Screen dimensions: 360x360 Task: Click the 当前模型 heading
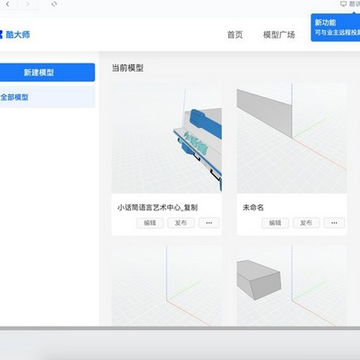127,68
